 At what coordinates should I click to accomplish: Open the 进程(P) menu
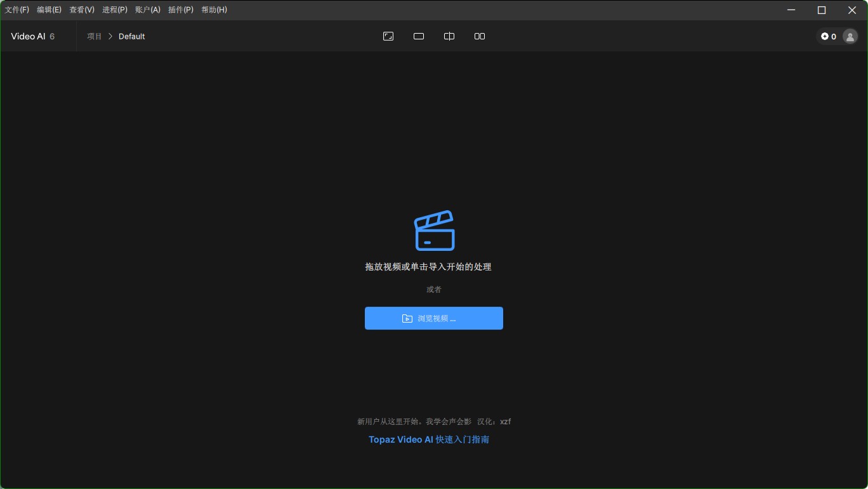pyautogui.click(x=115, y=10)
